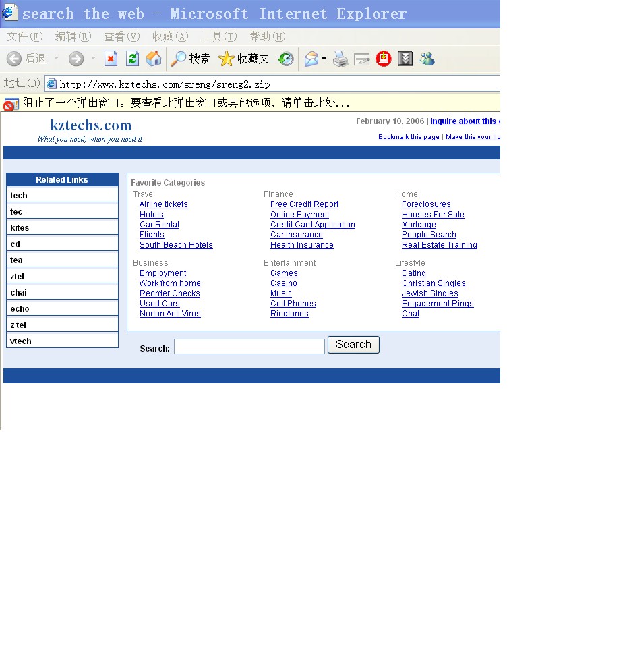The height and width of the screenshot is (672, 625).
Task: Open the Make this your homepage link
Action: tap(473, 137)
